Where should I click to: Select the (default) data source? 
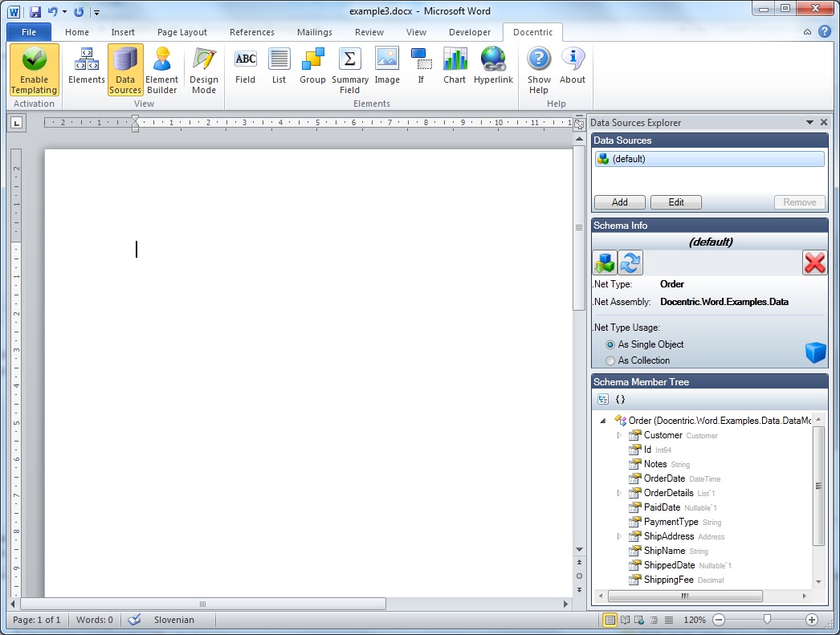(x=709, y=159)
